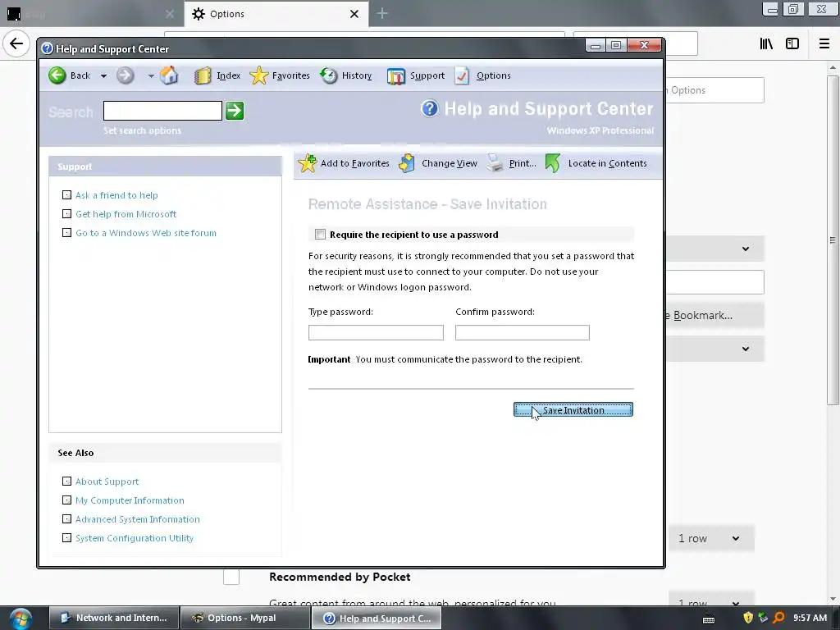
Task: Click the tray keyboard icon
Action: [709, 620]
